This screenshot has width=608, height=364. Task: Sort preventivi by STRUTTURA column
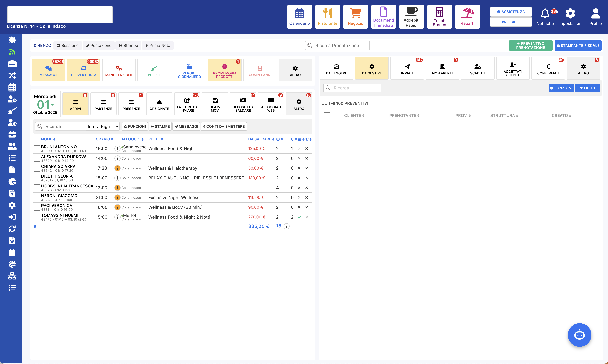coord(504,116)
